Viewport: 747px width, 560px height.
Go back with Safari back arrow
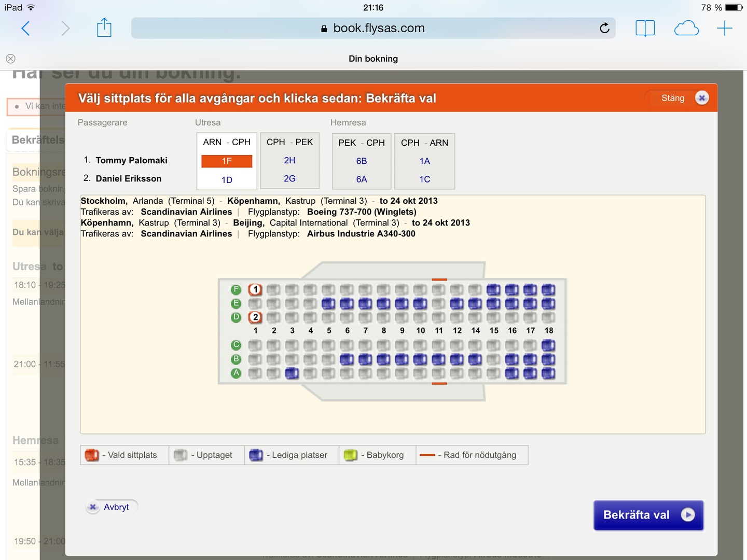point(25,28)
